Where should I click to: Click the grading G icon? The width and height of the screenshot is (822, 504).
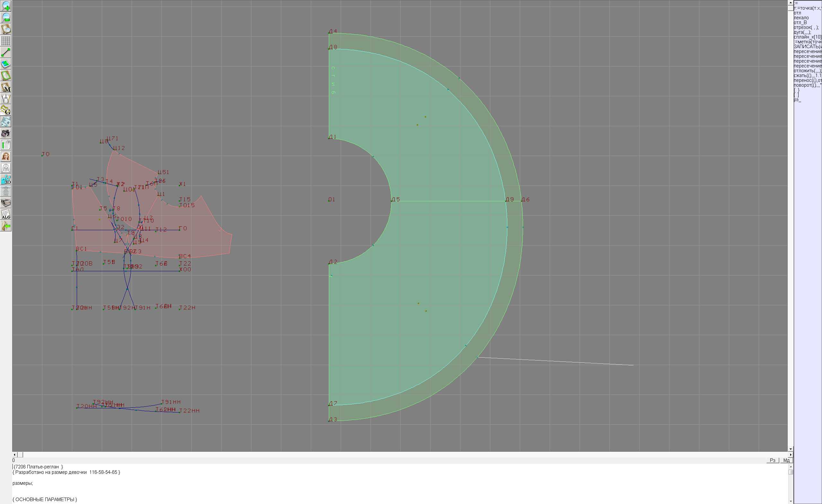click(6, 110)
